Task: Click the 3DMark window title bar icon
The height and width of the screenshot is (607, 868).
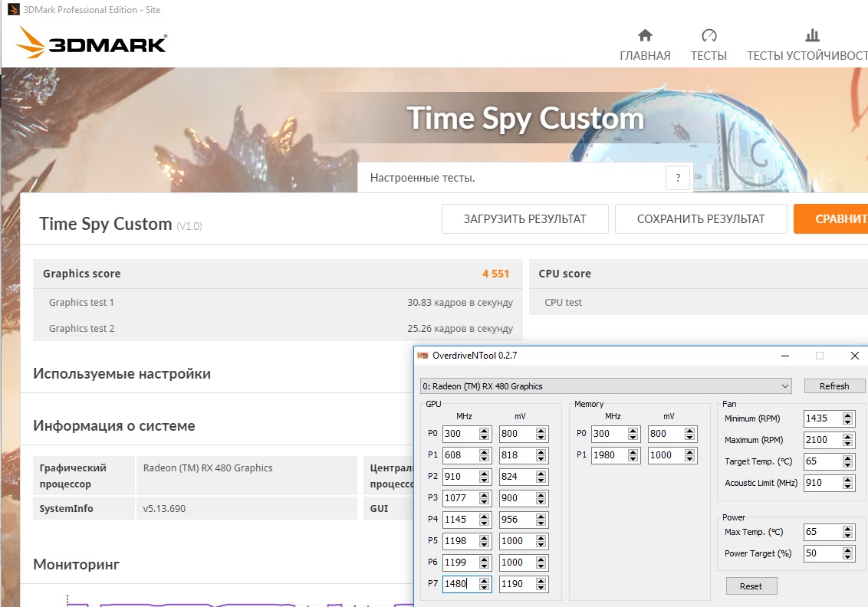Action: tap(13, 9)
